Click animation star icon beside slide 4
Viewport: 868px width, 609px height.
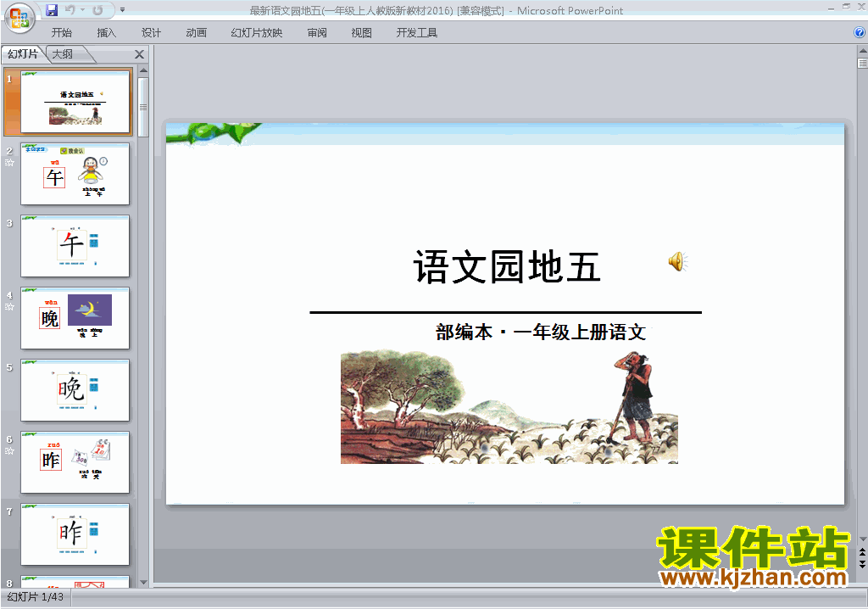point(9,307)
